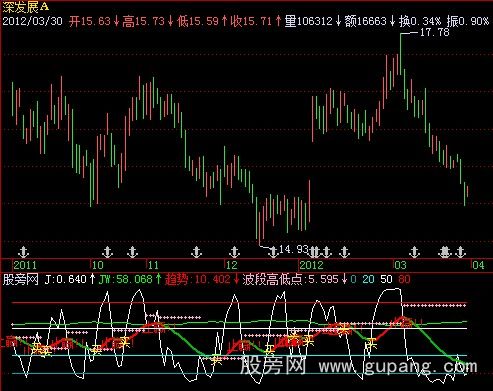Click the anchor marker touching the 14.93 low label
Image resolution: width=493 pixels, height=391 pixels.
(273, 252)
